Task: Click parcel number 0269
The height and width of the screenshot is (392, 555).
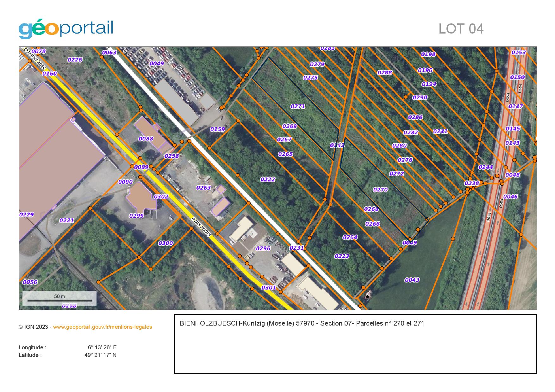Action: click(x=290, y=126)
